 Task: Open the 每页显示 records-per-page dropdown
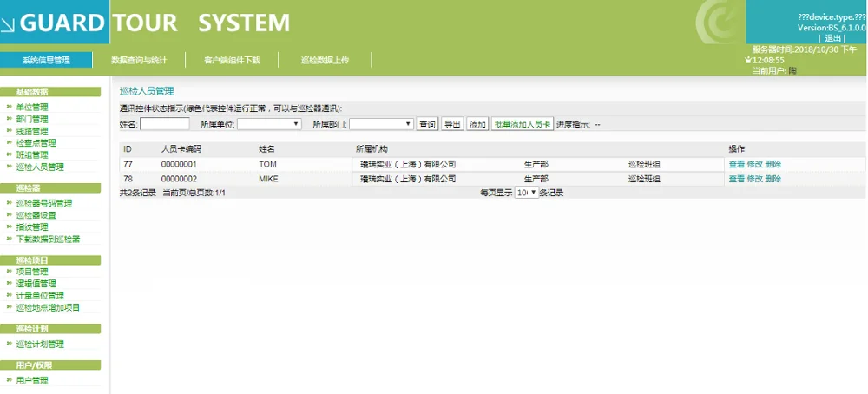point(527,193)
